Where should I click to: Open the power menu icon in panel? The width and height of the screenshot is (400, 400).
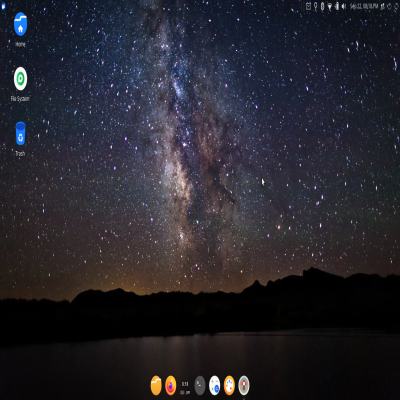[396, 6]
